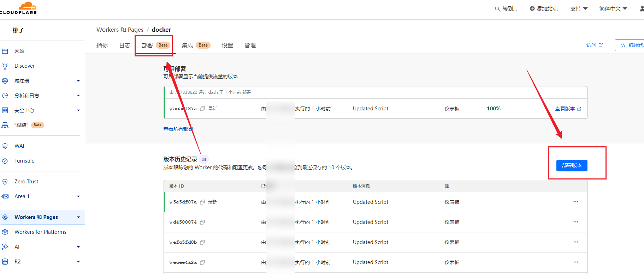Open Workers for Platforms in sidebar
This screenshot has height=274, width=644.
click(40, 232)
